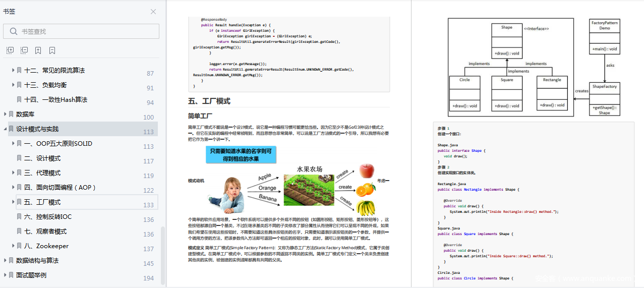Click the collapse all bookmarks icon
This screenshot has width=644, height=288.
24,50
